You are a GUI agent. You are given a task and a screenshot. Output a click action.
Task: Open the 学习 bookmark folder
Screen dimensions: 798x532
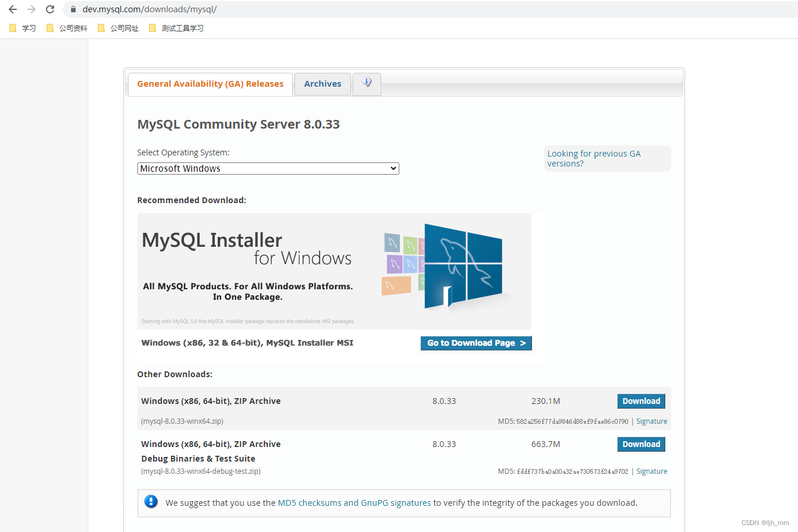coord(23,28)
